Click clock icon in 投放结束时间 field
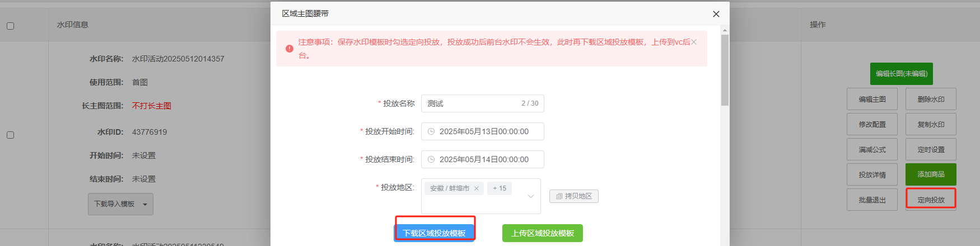The width and height of the screenshot is (980, 246). pos(431,159)
